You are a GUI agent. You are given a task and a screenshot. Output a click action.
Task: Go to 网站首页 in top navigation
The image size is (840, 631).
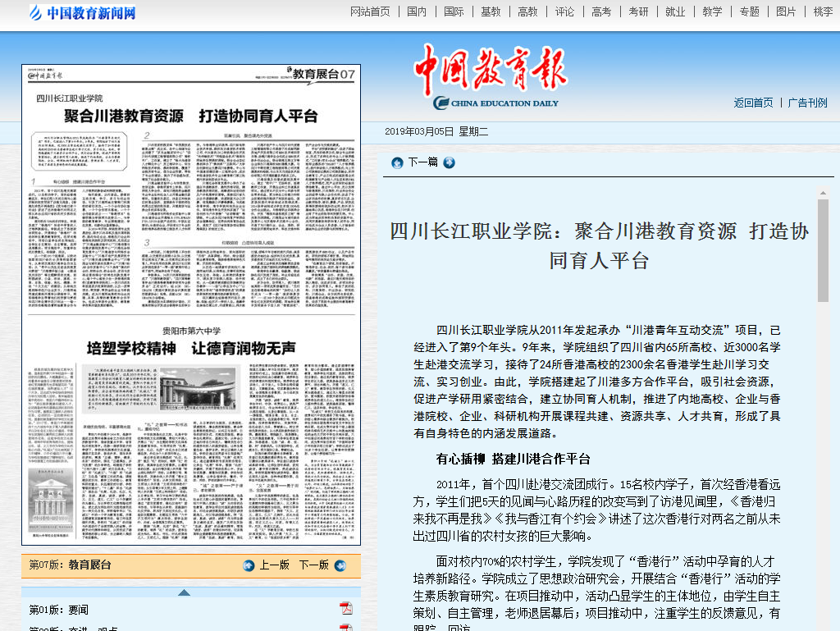(x=370, y=11)
